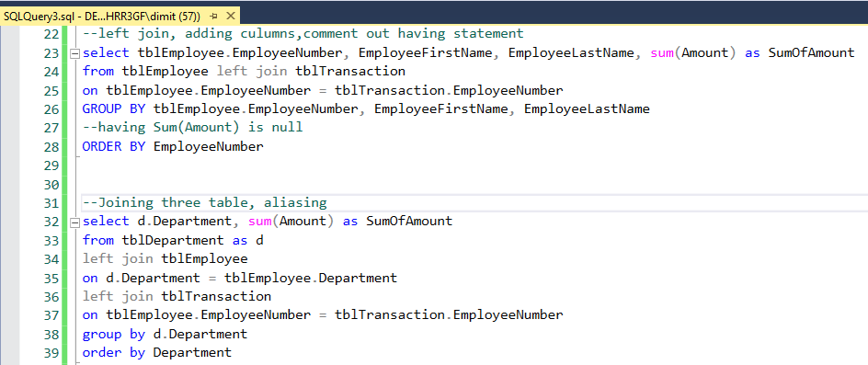Click line number 39 in the margin
Viewport: 868px width, 365px height.
[51, 353]
